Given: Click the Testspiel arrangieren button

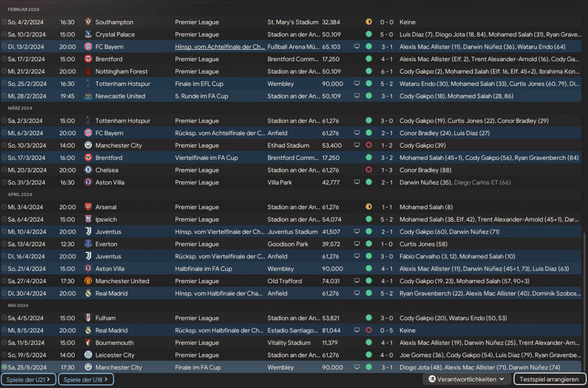Looking at the screenshot, I should coord(549,379).
